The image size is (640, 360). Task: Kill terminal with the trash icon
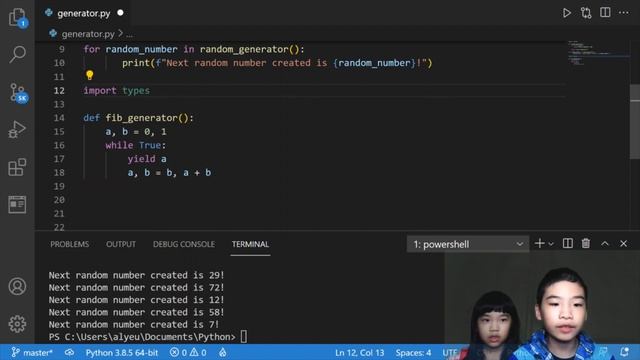(586, 244)
